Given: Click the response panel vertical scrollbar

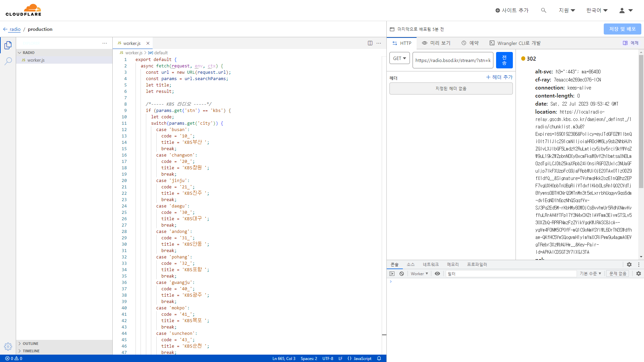Looking at the screenshot, I should pos(641,121).
